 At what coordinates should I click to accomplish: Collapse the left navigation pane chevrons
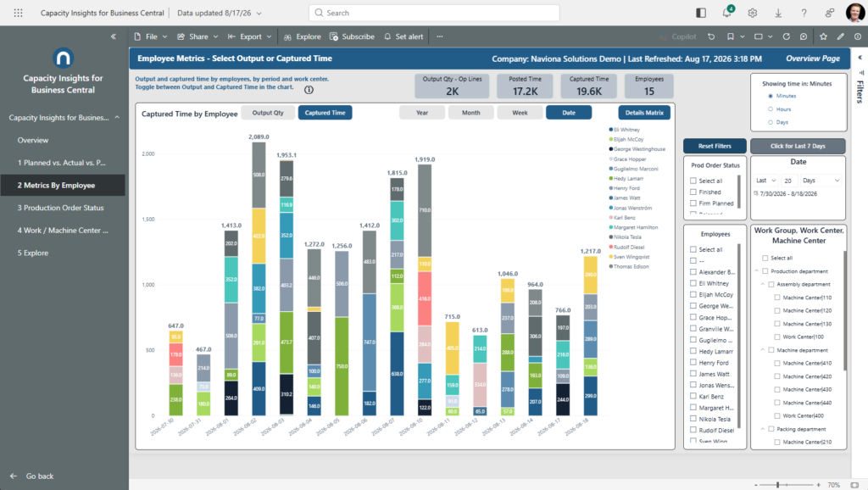tap(114, 36)
